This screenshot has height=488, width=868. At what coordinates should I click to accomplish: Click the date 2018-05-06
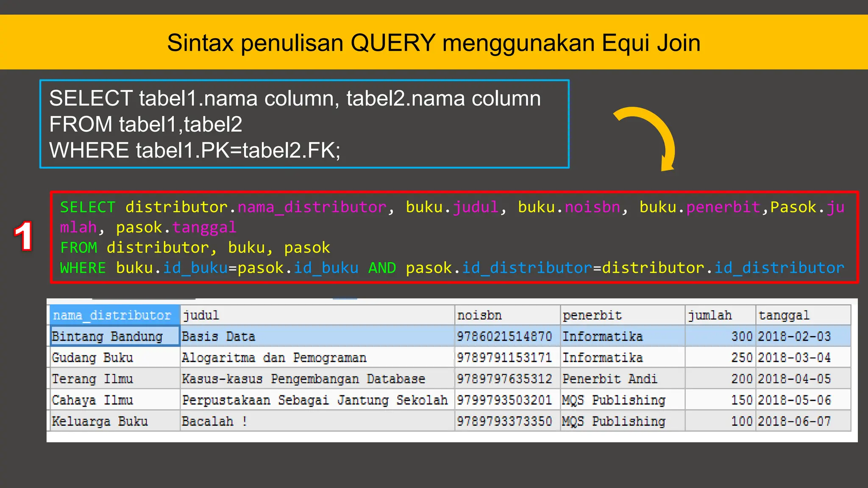click(803, 400)
